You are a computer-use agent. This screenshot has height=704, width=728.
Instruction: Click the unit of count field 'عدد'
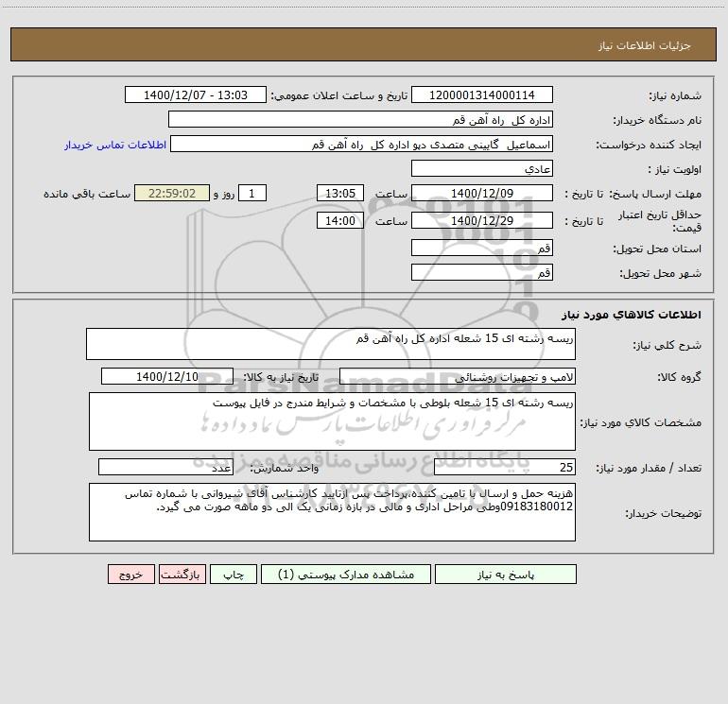165,467
